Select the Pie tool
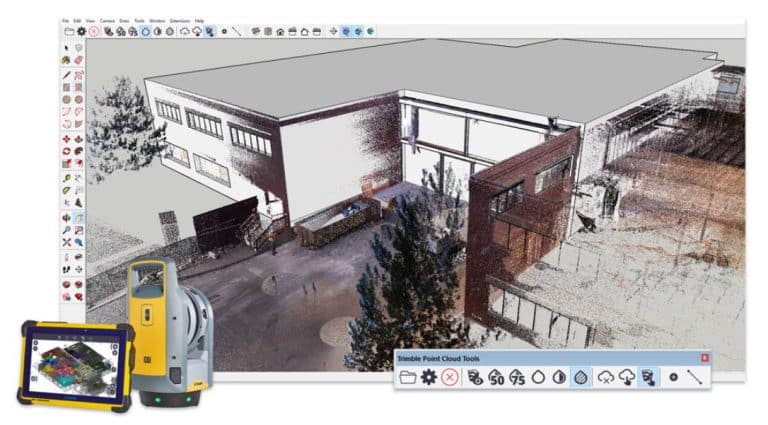 point(79,124)
